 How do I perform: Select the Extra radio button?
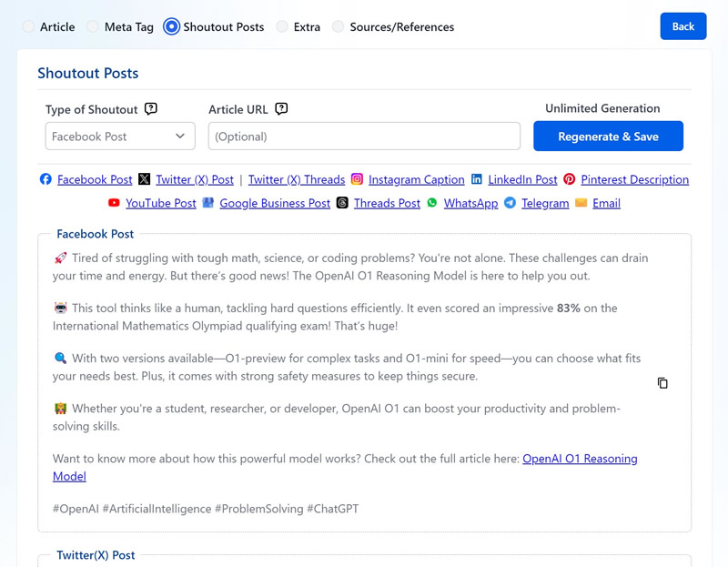tap(282, 27)
